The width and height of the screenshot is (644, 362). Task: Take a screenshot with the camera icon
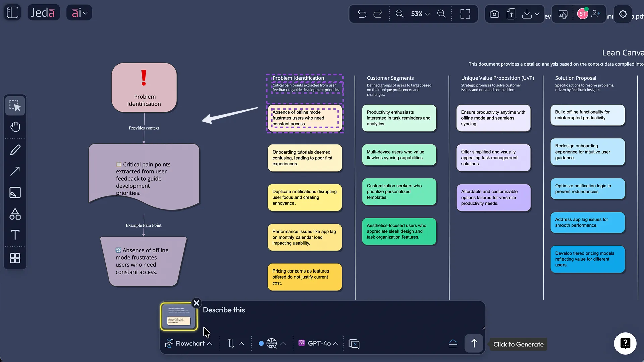(x=494, y=14)
